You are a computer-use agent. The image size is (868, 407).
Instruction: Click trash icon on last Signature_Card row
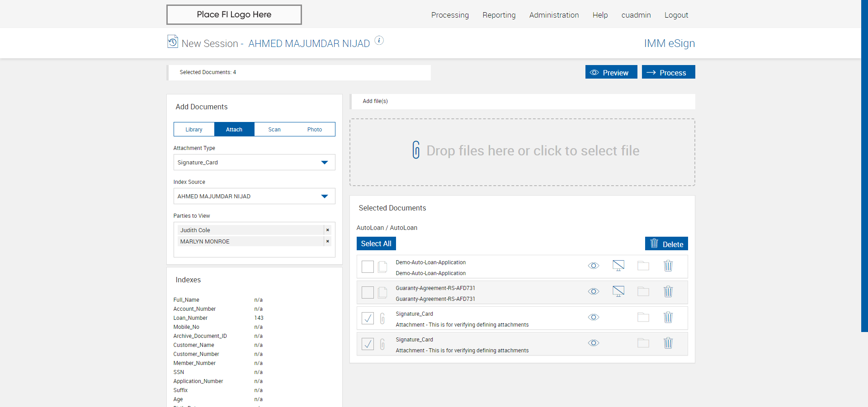tap(668, 343)
